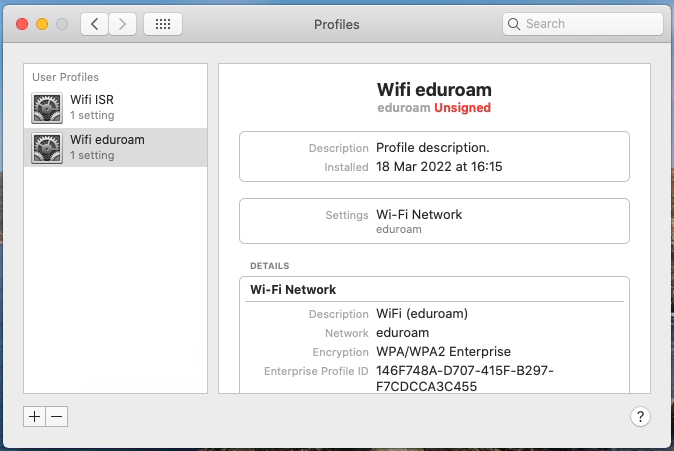Image resolution: width=674 pixels, height=451 pixels.
Task: Remove selected profile with the minus button
Action: pyautogui.click(x=57, y=416)
